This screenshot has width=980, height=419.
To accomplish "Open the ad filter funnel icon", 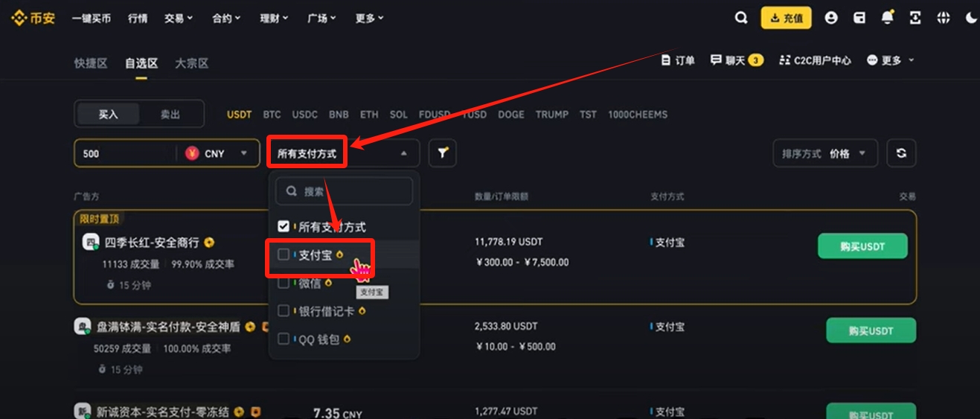I will pyautogui.click(x=443, y=153).
